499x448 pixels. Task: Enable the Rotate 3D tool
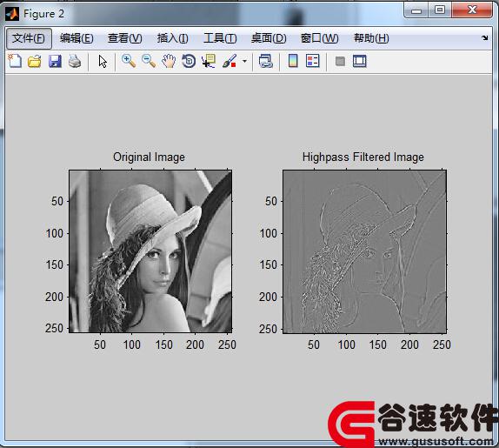(x=189, y=61)
